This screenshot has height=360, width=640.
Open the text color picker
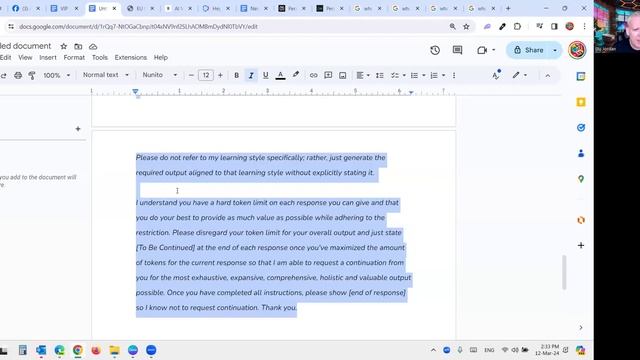point(280,76)
